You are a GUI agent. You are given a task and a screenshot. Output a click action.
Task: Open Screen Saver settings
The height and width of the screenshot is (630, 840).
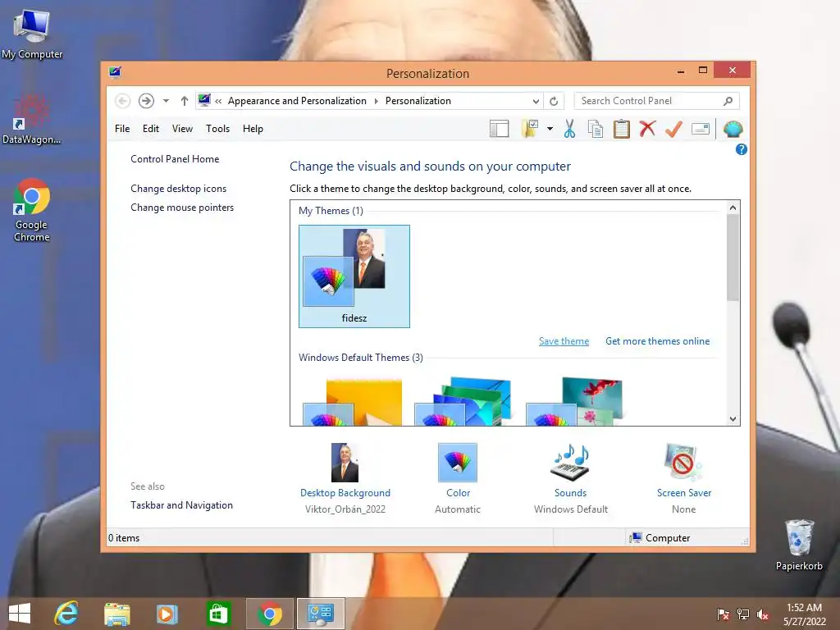pyautogui.click(x=684, y=478)
